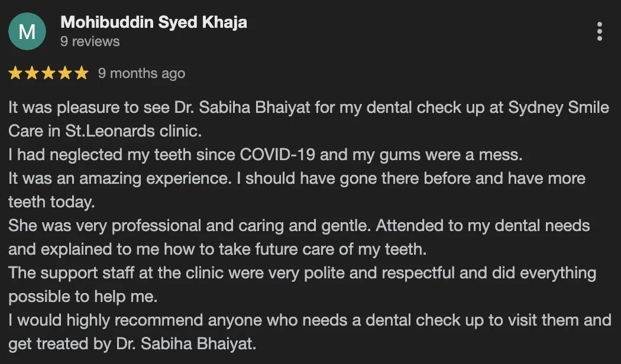Click the line mentioning Sydney Smile
Screen dimensions: 621x364
(x=309, y=108)
